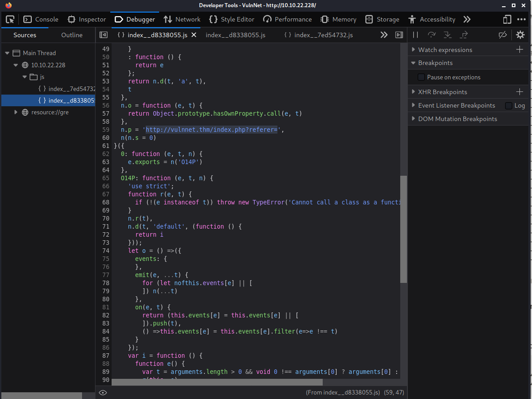Screen dimensions: 532x399
Task: Add a watch expression with plus
Action: pyautogui.click(x=519, y=49)
